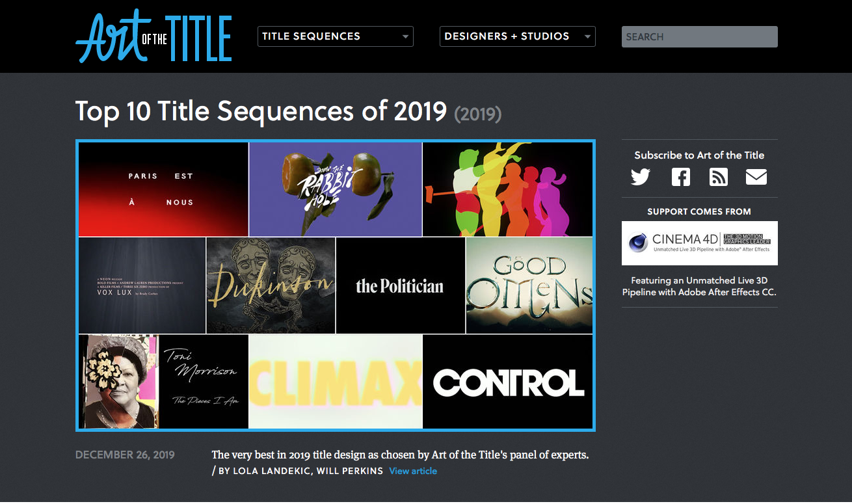This screenshot has width=852, height=504.
Task: Click the sponsor text about Adobe After Effects CC
Action: pos(700,286)
